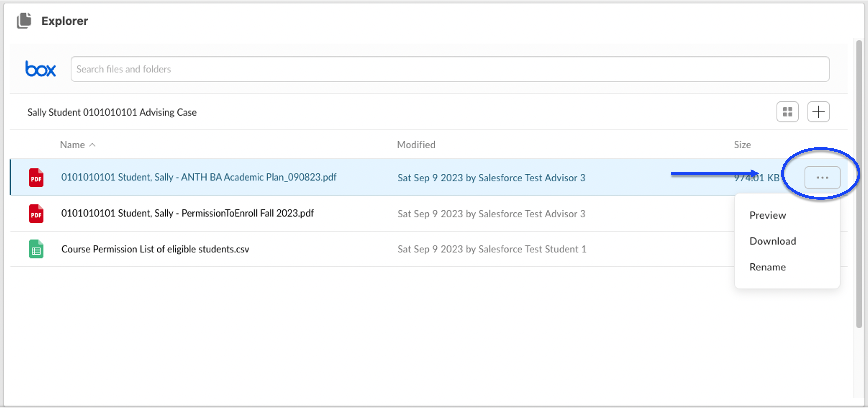Viewport: 868px width, 409px height.
Task: Sort by Modified column header
Action: coord(416,145)
